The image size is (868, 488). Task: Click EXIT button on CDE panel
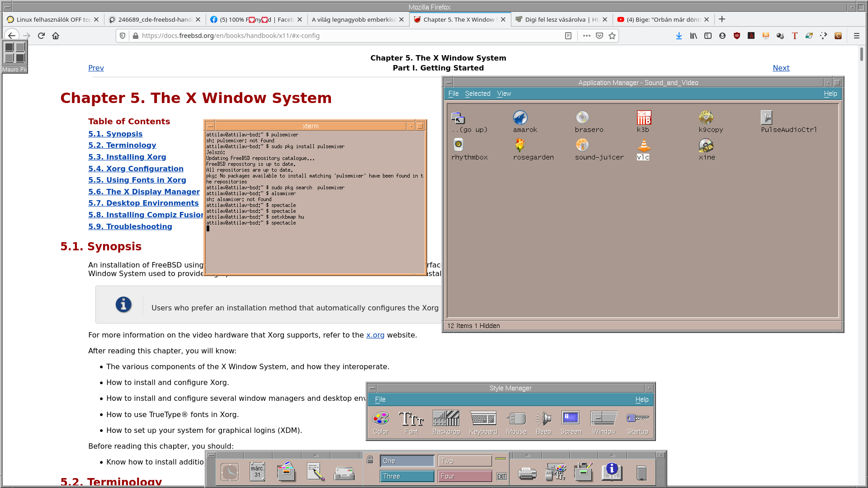coord(502,477)
